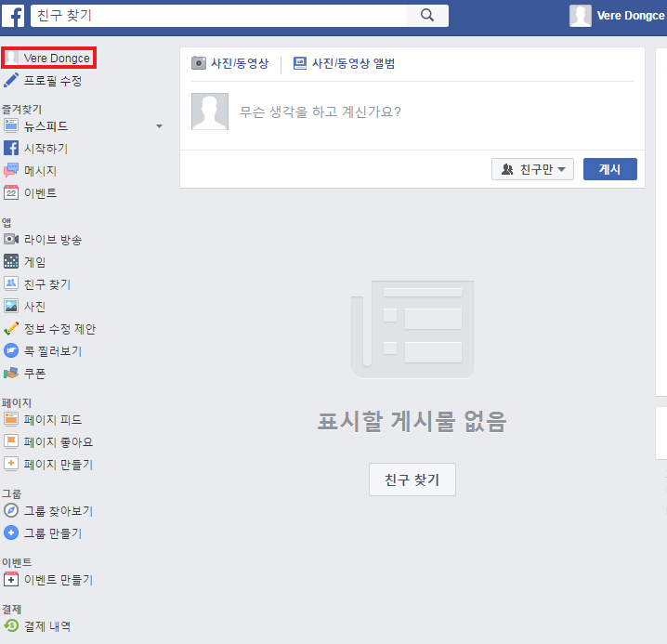Click the 결제 내역 icon

click(11, 625)
